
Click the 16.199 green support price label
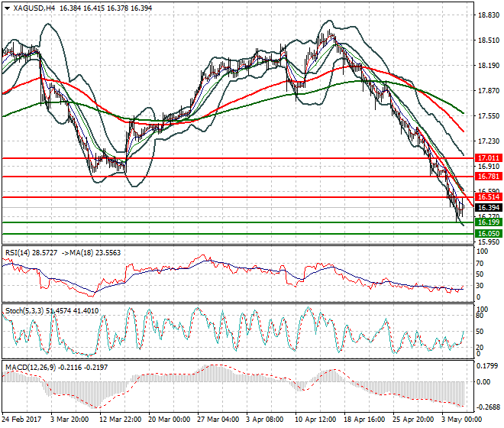[489, 222]
